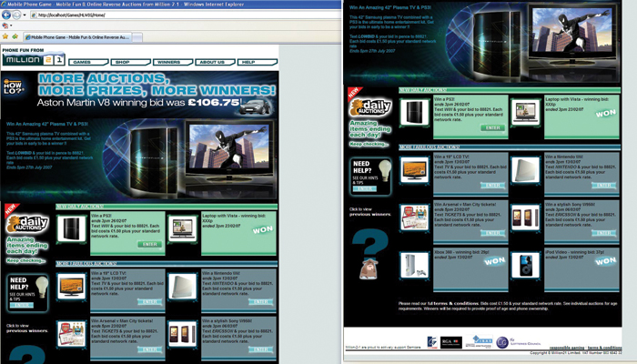
Task: Click the How Lo? logo in the banner
Action: pyautogui.click(x=13, y=86)
